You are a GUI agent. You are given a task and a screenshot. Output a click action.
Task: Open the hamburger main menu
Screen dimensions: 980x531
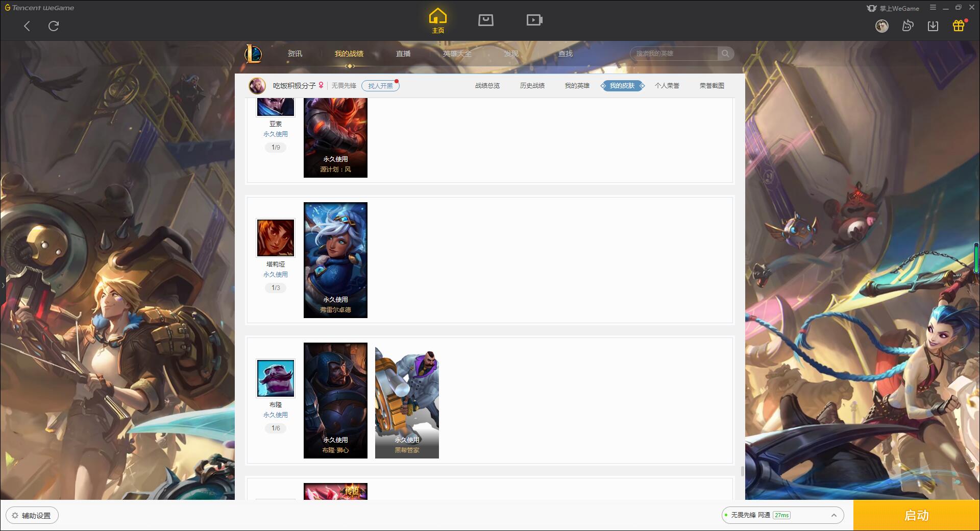pos(933,8)
